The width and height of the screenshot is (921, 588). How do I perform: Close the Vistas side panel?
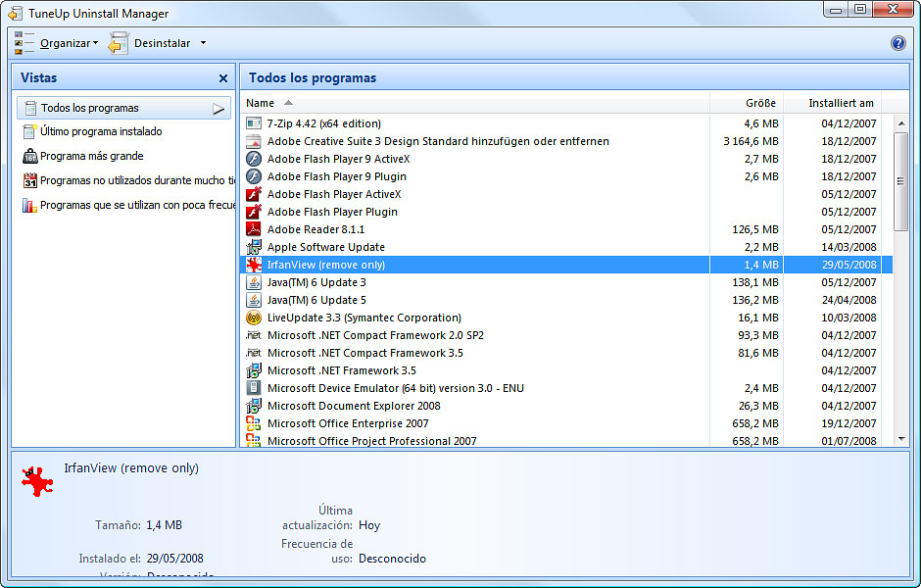coord(222,78)
